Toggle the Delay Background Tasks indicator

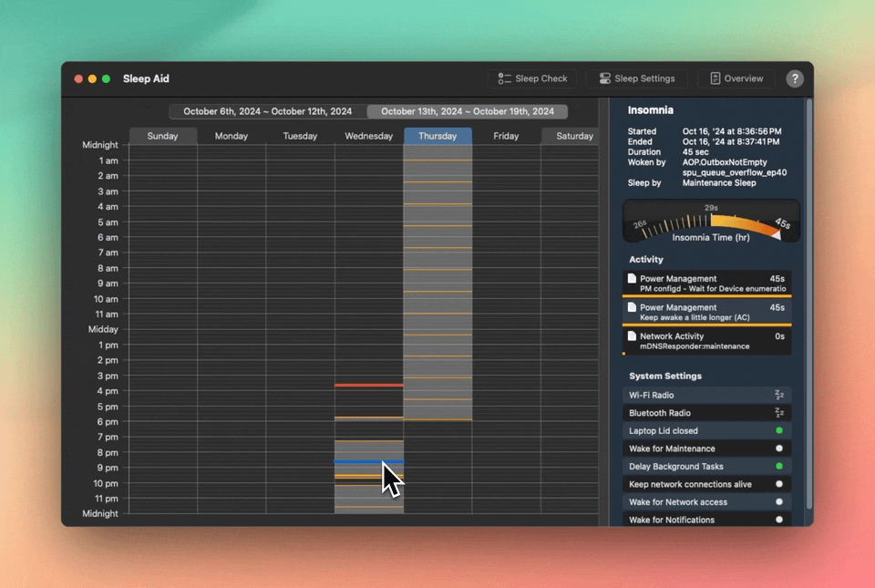tap(779, 467)
